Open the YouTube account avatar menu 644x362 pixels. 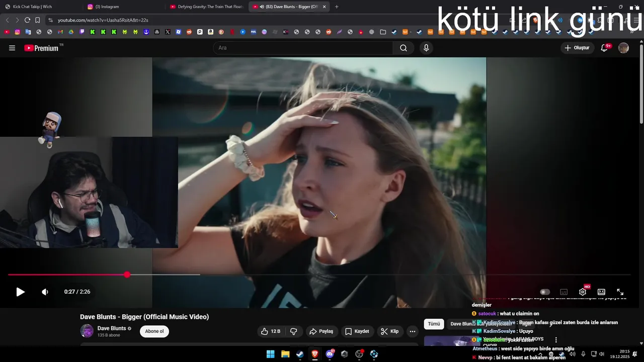pos(623,48)
